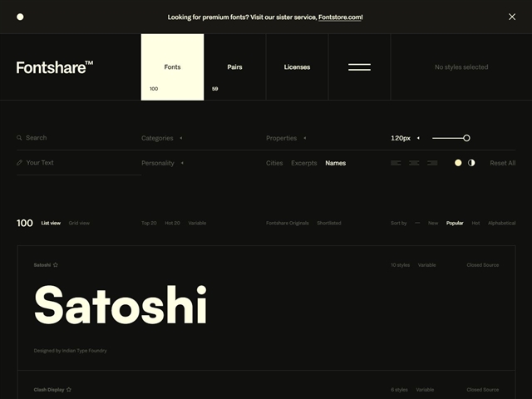Viewport: 532px width, 399px height.
Task: Select the cream color mode swatch
Action: click(x=458, y=163)
